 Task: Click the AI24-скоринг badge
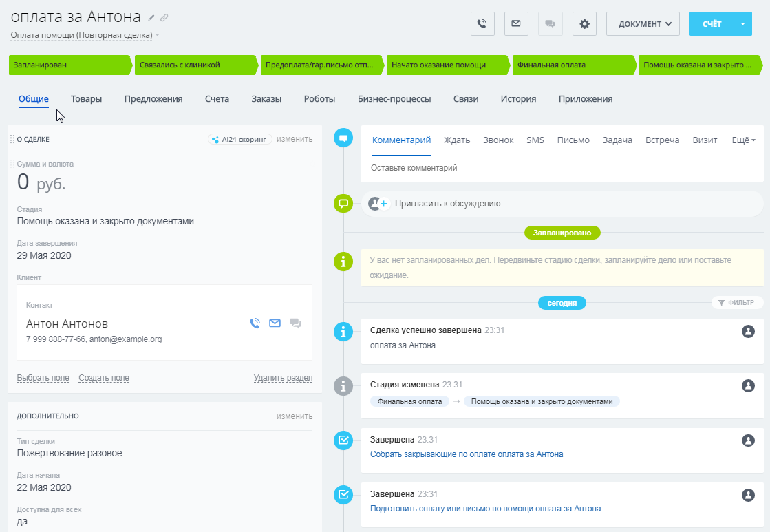(x=240, y=139)
